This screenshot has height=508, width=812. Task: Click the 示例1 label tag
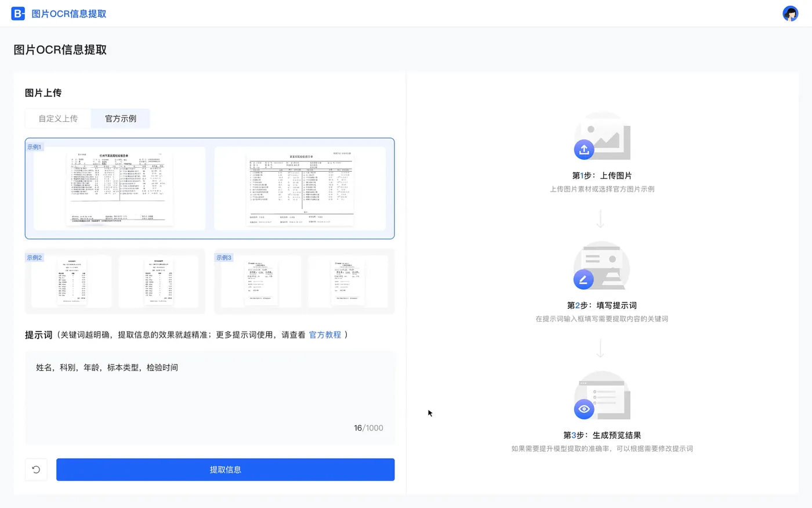[34, 147]
